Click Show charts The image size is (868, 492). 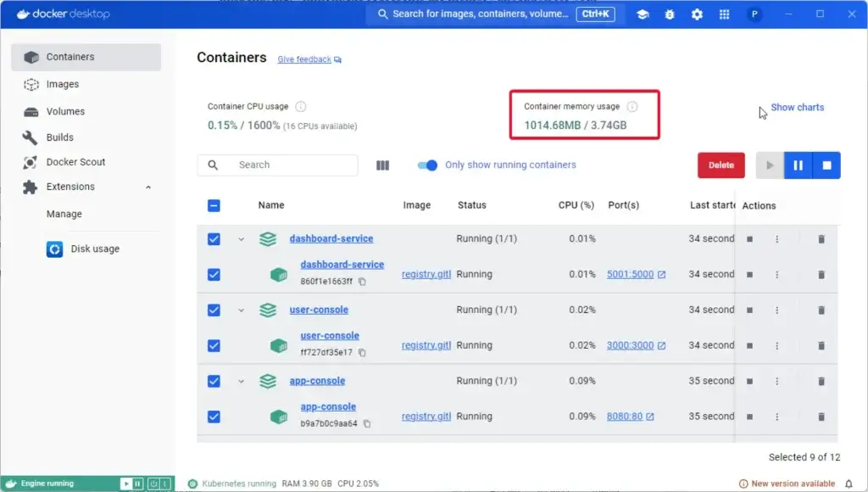[x=797, y=108]
